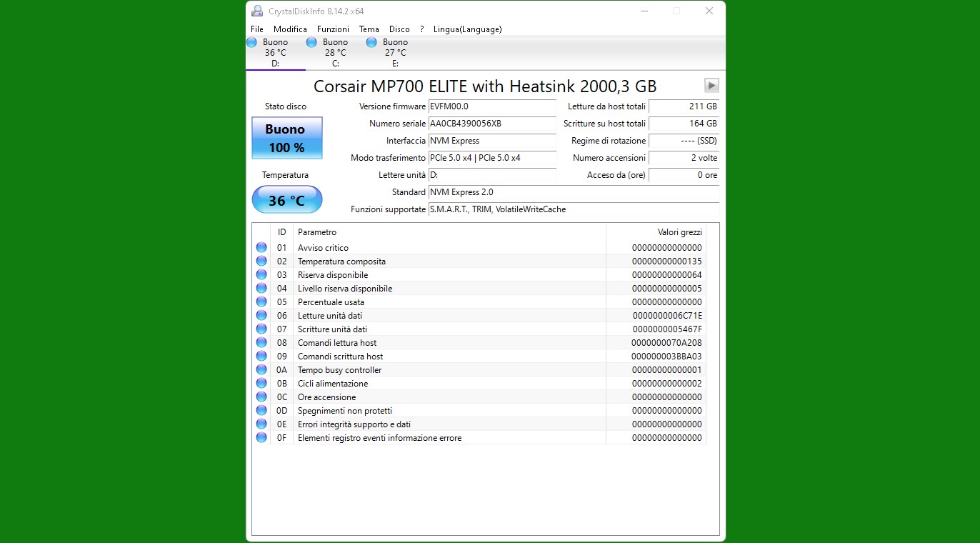980x543 pixels.
Task: Click the status orb for Cicli alimentazione
Action: [x=261, y=384]
